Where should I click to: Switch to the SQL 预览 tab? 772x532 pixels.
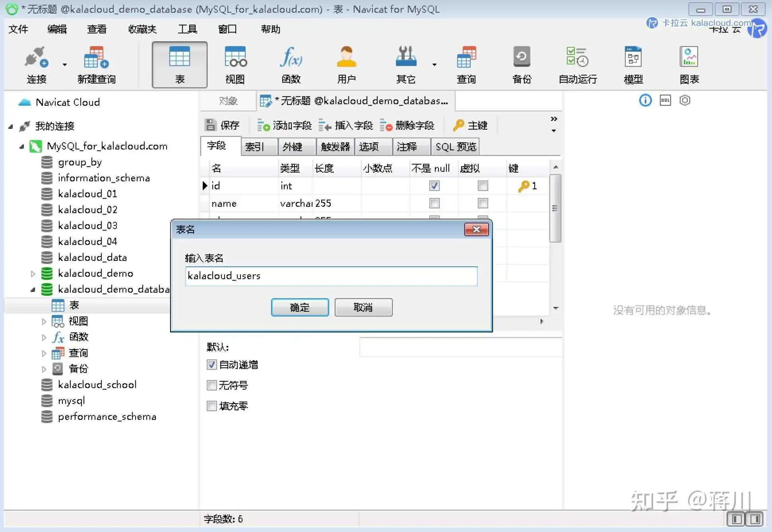point(455,147)
